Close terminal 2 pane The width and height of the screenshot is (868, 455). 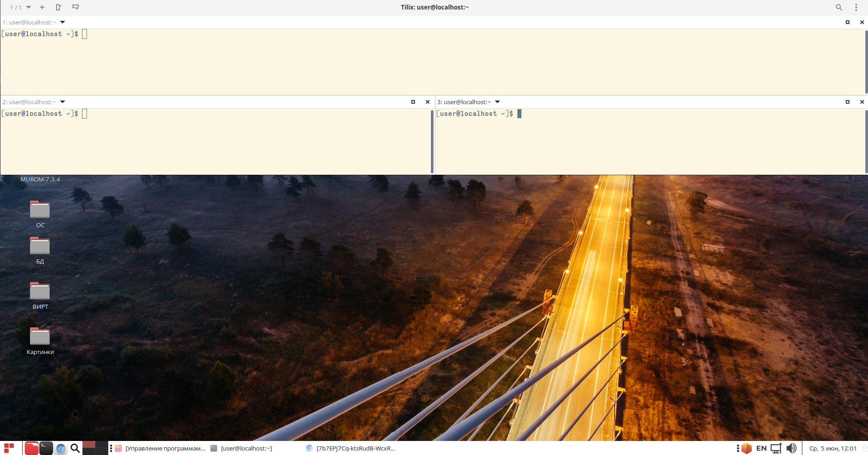point(428,102)
